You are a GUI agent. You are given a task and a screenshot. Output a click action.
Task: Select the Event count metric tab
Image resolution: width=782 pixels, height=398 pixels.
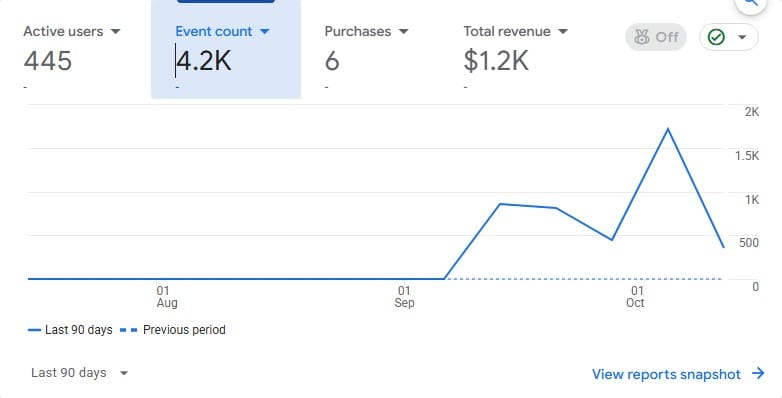[x=226, y=49]
